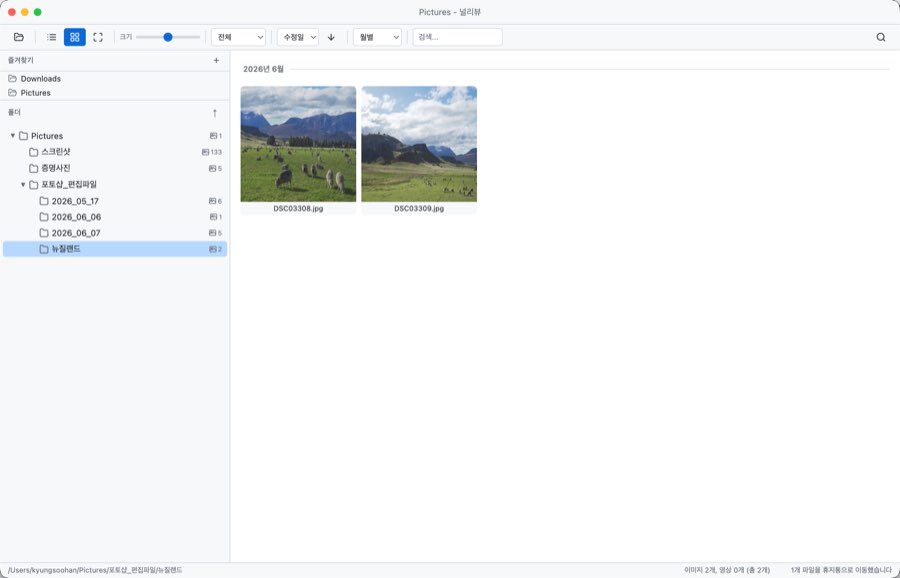Click the 2026년 6월 group header
Screen dimensions: 900x578
point(263,69)
